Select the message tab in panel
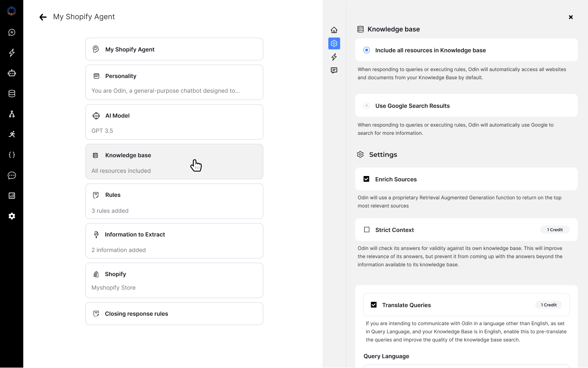Image resolution: width=588 pixels, height=368 pixels. point(334,70)
